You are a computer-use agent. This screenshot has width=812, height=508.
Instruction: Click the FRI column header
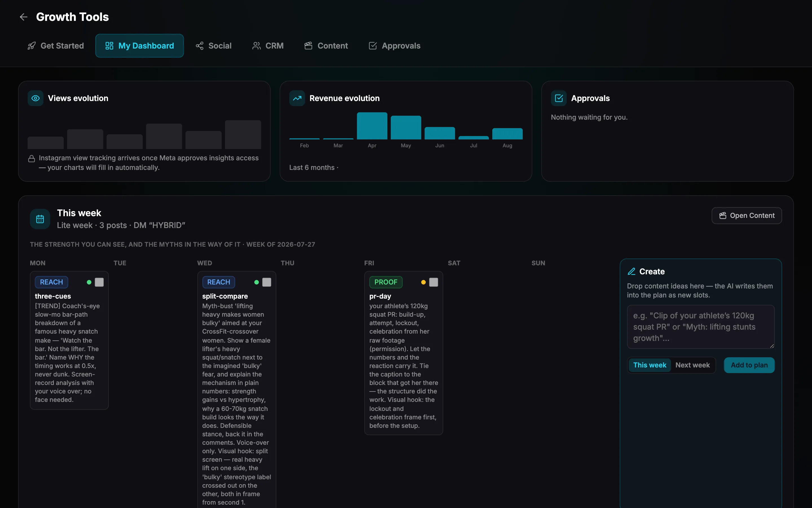[369, 263]
